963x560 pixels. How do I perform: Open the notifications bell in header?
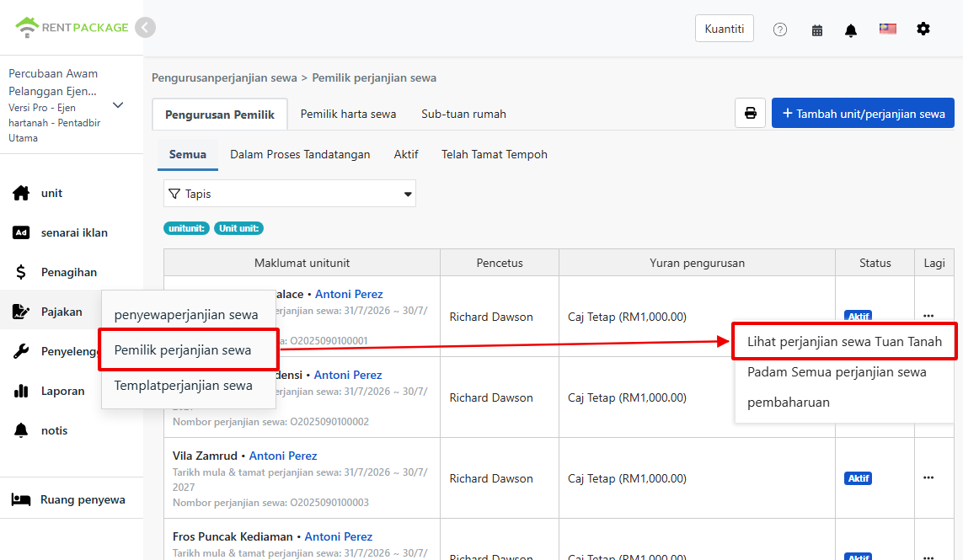851,30
